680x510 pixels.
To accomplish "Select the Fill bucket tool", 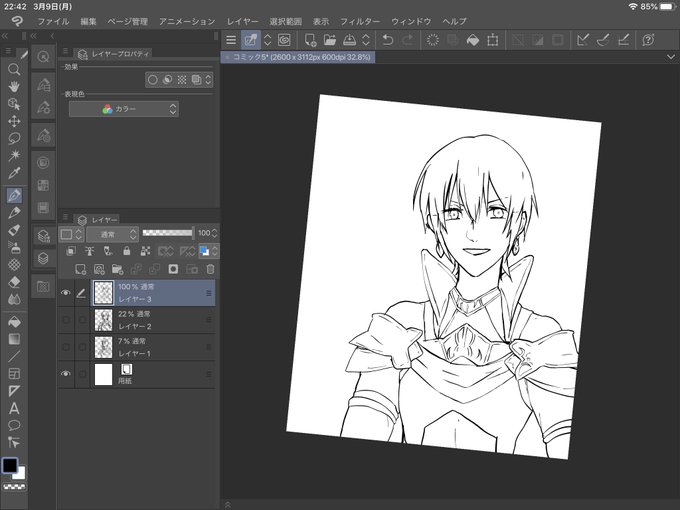I will pos(14,322).
